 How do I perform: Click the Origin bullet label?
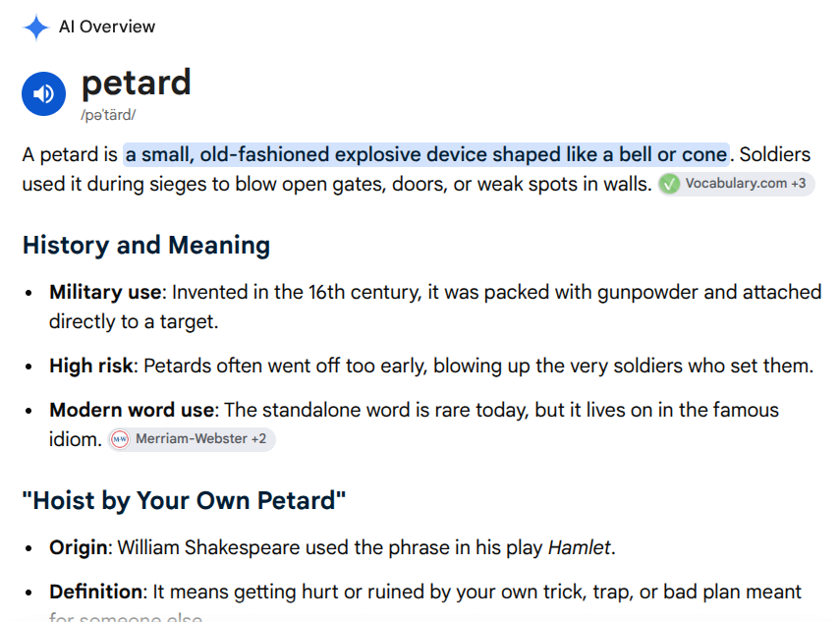(79, 548)
